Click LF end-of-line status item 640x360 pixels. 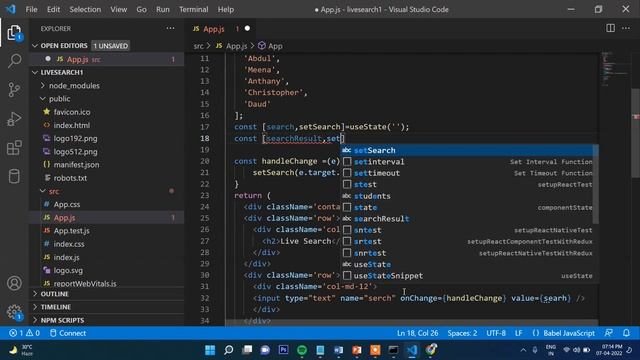pyautogui.click(x=518, y=333)
